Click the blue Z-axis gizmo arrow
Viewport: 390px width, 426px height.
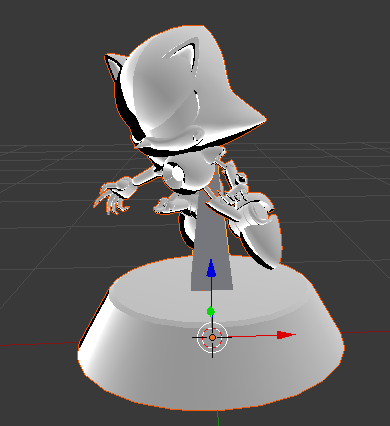click(x=211, y=269)
